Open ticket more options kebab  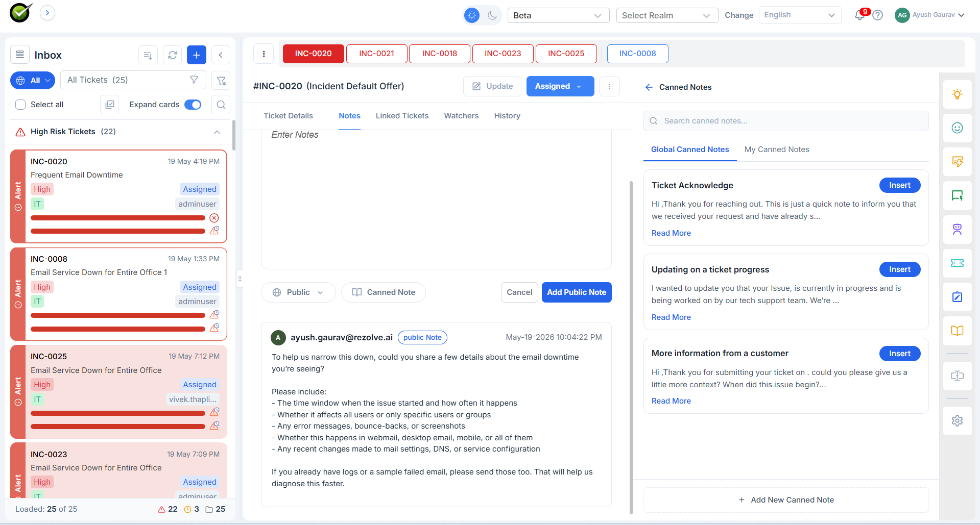(x=609, y=86)
